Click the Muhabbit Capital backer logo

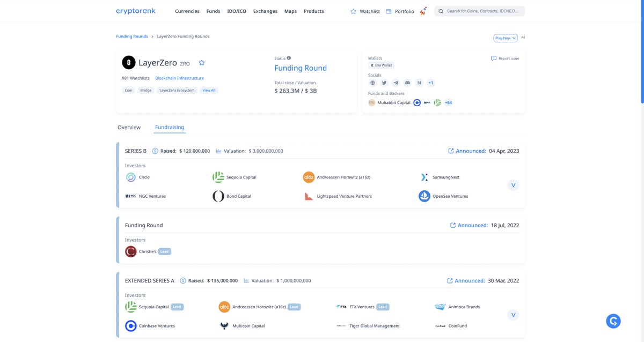(372, 102)
